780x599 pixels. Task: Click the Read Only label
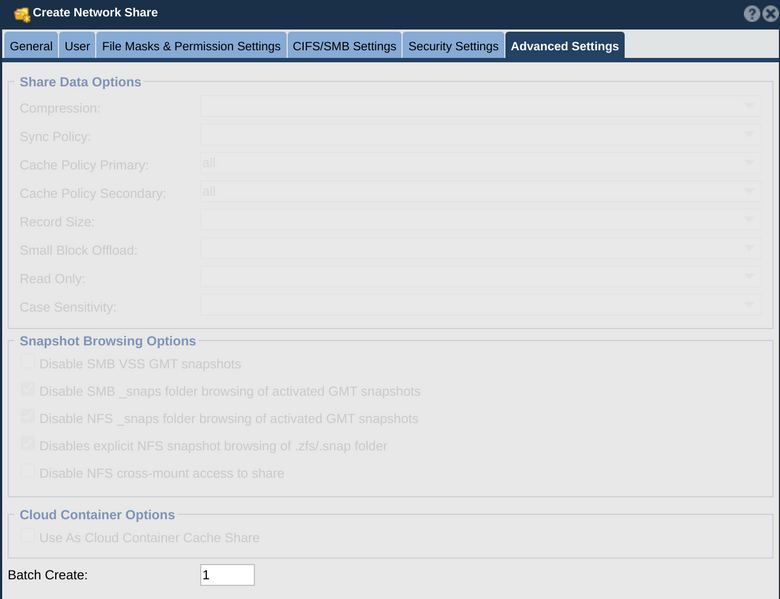52,279
